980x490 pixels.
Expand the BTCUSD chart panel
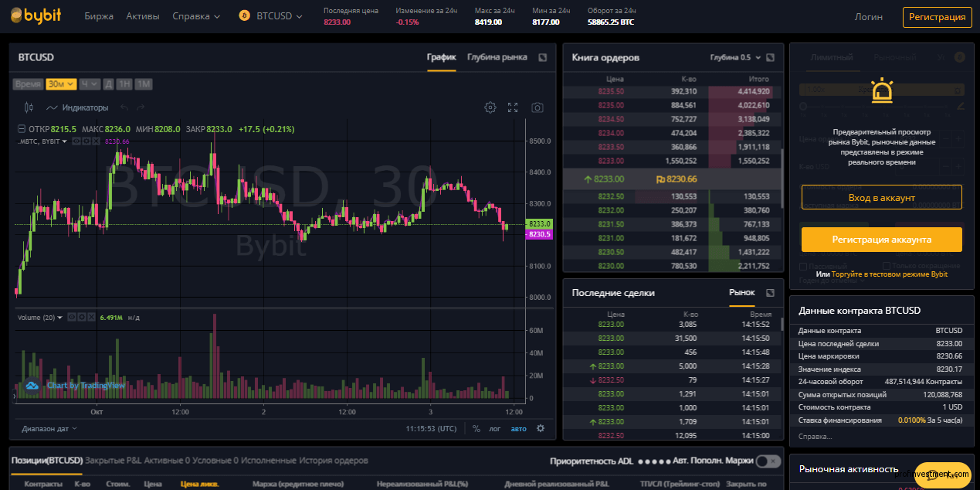coord(542,57)
